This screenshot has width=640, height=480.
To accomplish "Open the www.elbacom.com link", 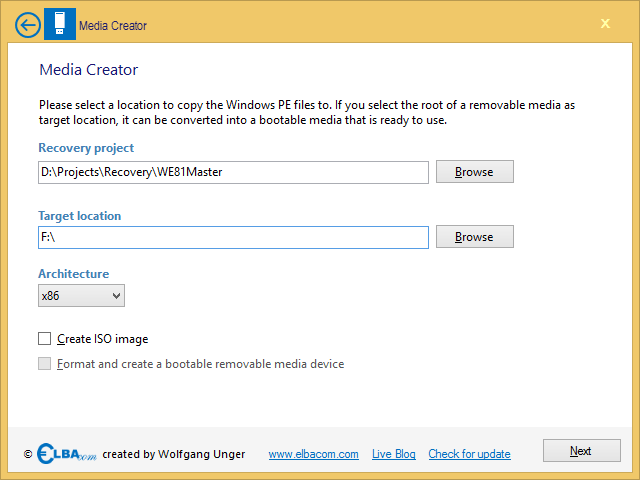I will coord(313,454).
